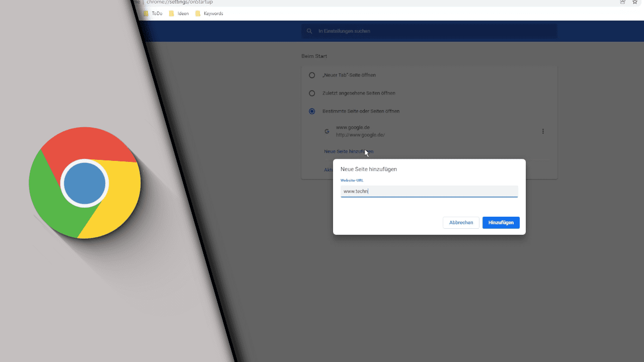Click the share page icon in address bar
This screenshot has height=362, width=644.
[623, 2]
